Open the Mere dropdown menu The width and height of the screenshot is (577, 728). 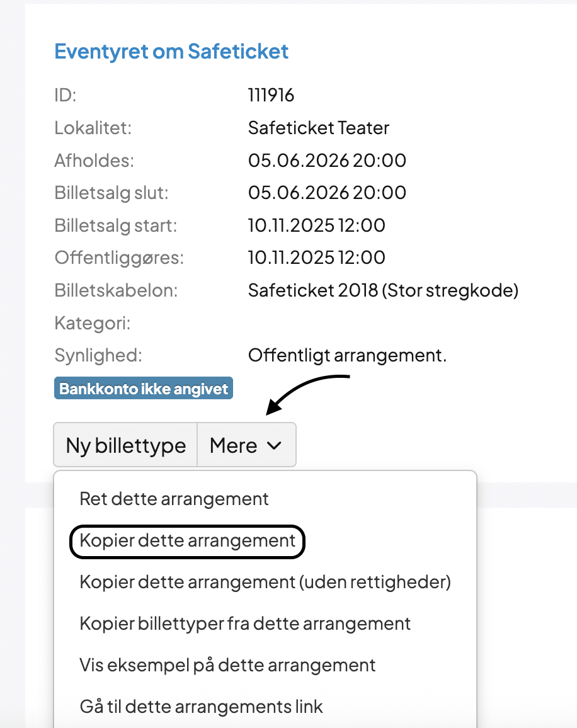pos(246,445)
